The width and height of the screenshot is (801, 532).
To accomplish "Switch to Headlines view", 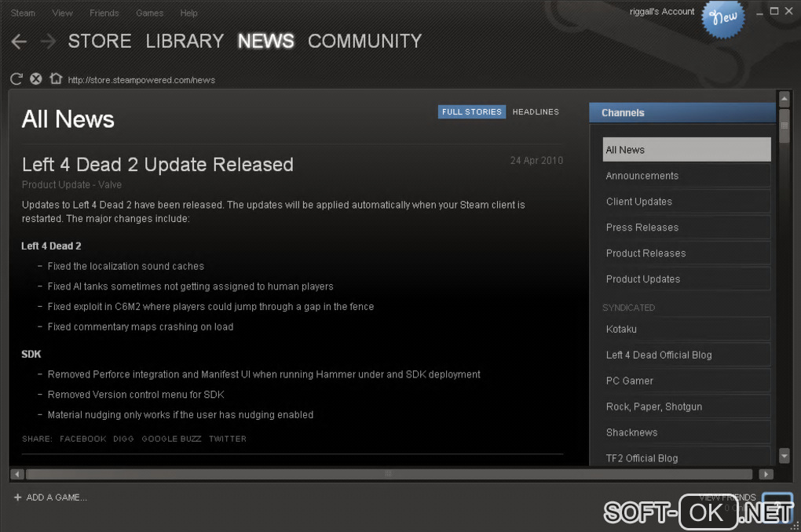I will [536, 111].
